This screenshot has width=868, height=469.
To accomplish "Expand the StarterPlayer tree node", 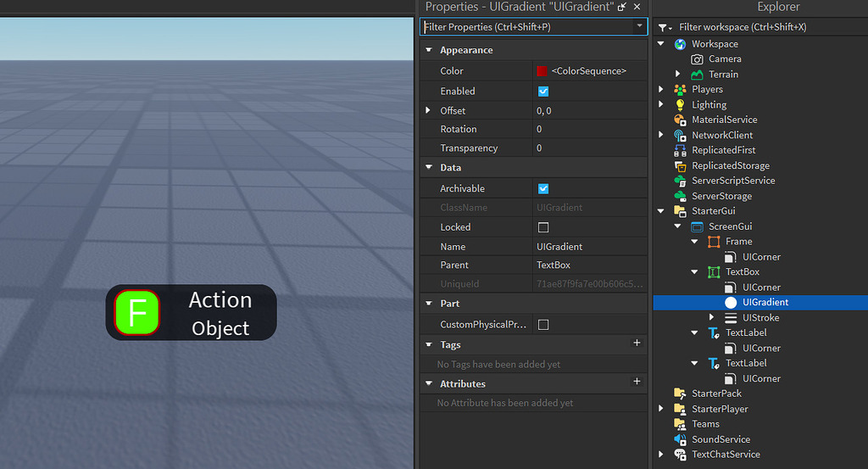I will click(x=661, y=409).
